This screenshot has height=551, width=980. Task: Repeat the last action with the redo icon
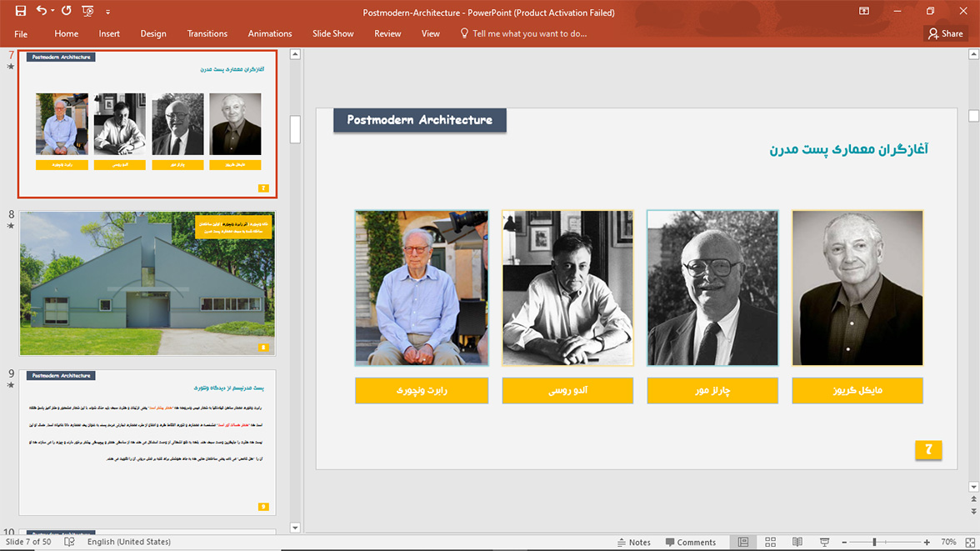tap(67, 11)
